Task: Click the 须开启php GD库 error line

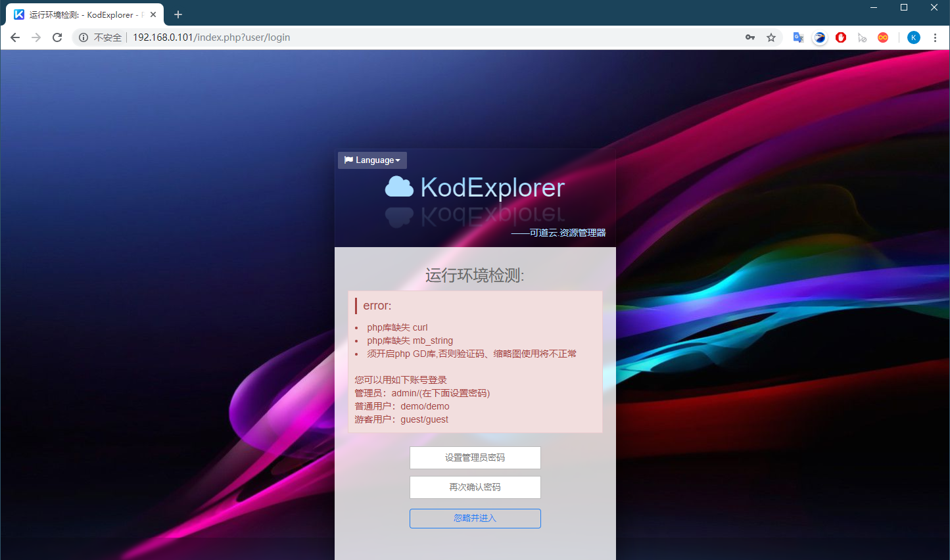Action: coord(471,354)
